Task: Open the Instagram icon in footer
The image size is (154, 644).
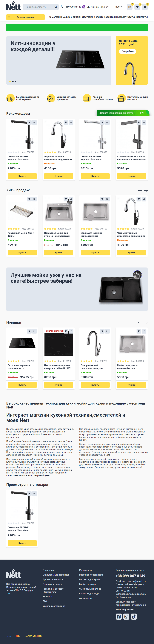Action: click(x=126, y=617)
